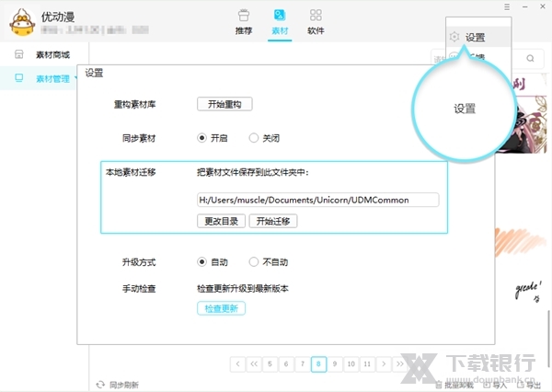Click the 检查更新 button

click(x=221, y=308)
